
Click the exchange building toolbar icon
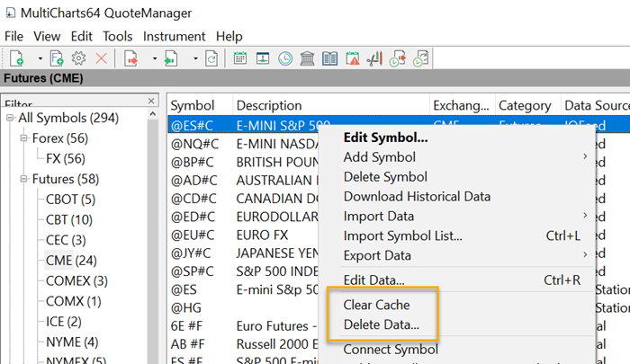[x=308, y=58]
